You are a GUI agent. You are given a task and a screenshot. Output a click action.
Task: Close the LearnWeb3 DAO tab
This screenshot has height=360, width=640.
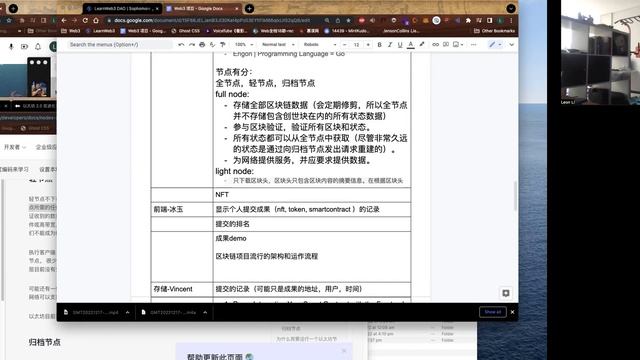157,8
